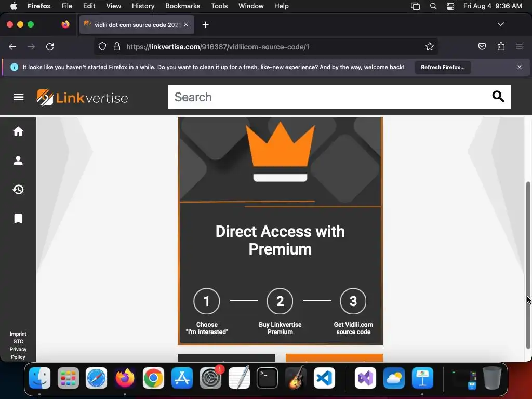Open the history icon in sidebar
This screenshot has width=532, height=399.
18,189
